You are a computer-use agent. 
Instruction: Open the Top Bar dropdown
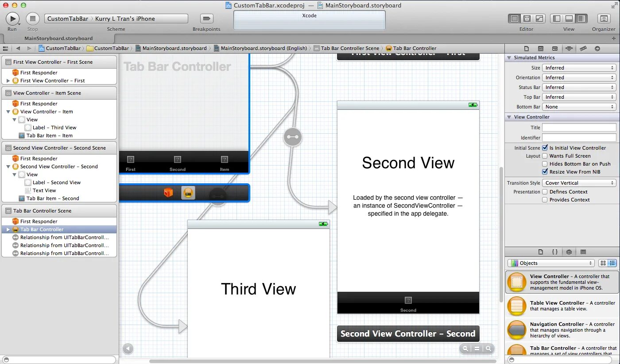579,97
